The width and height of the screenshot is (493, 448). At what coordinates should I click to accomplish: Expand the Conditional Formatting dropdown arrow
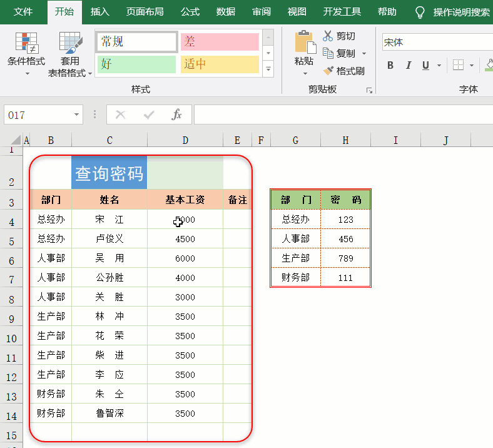pos(28,74)
